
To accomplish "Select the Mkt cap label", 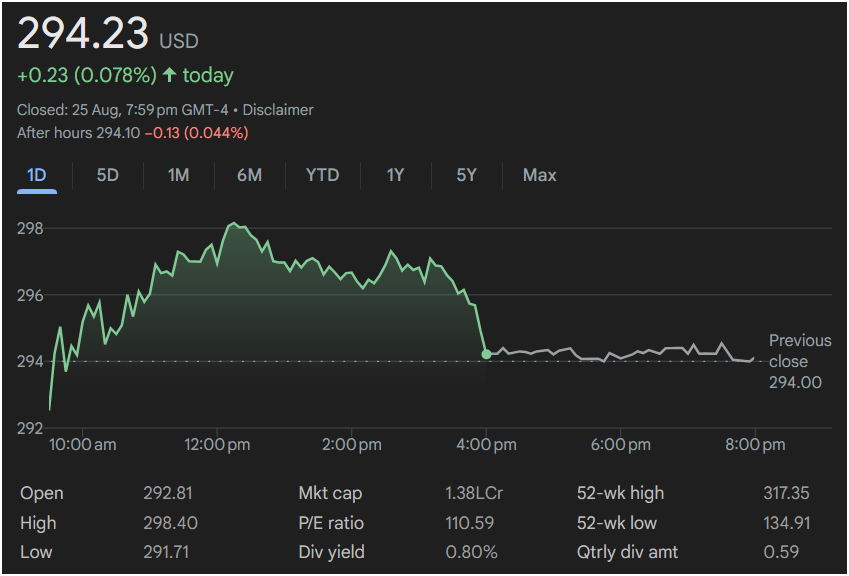I will click(x=330, y=493).
